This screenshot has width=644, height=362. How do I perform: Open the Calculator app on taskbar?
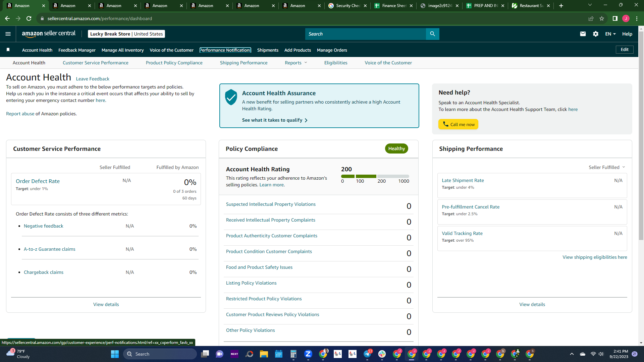[293, 354]
